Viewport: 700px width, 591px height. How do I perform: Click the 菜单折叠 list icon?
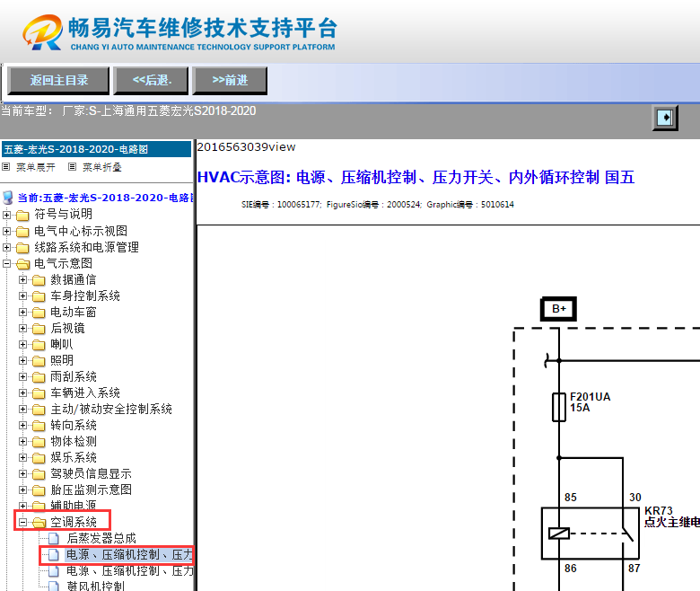tap(72, 167)
